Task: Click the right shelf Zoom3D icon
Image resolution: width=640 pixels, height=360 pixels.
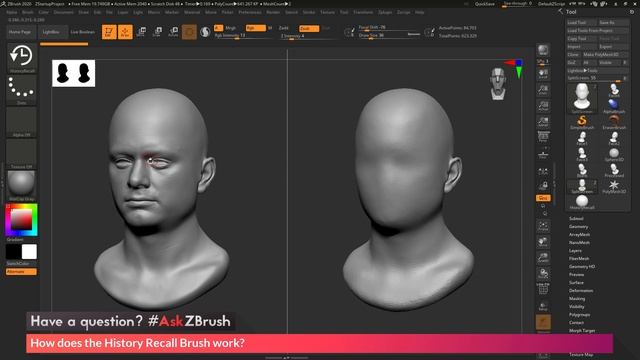Action: (x=543, y=258)
